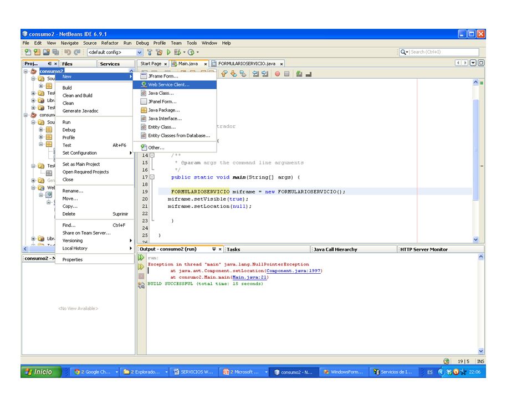Open the Refactor menu
The width and height of the screenshot is (532, 399).
(110, 43)
